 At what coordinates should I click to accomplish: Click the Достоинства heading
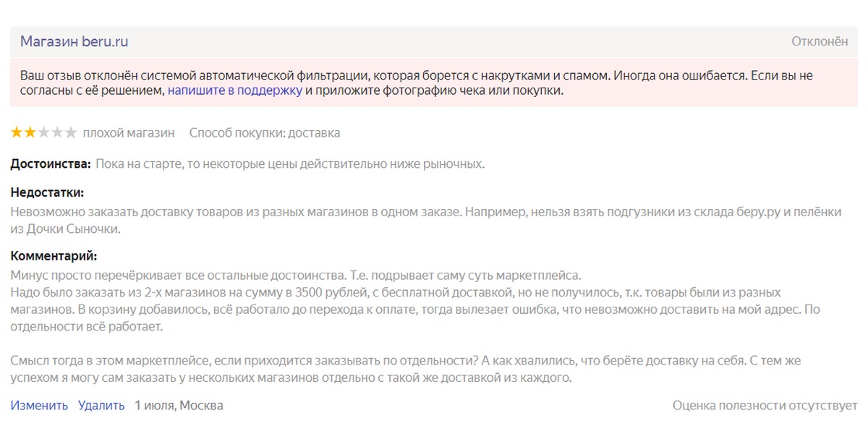[x=50, y=164]
